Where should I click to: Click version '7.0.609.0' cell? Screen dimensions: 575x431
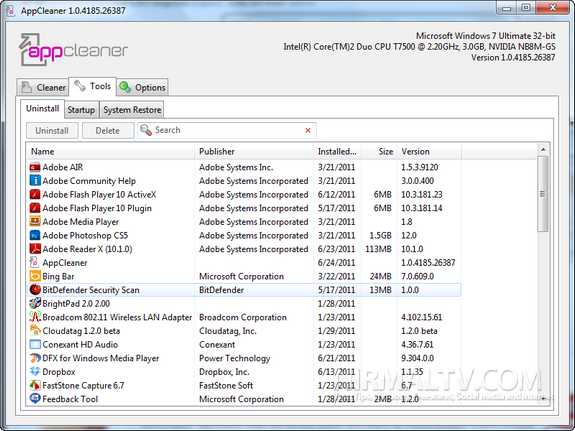(x=418, y=276)
